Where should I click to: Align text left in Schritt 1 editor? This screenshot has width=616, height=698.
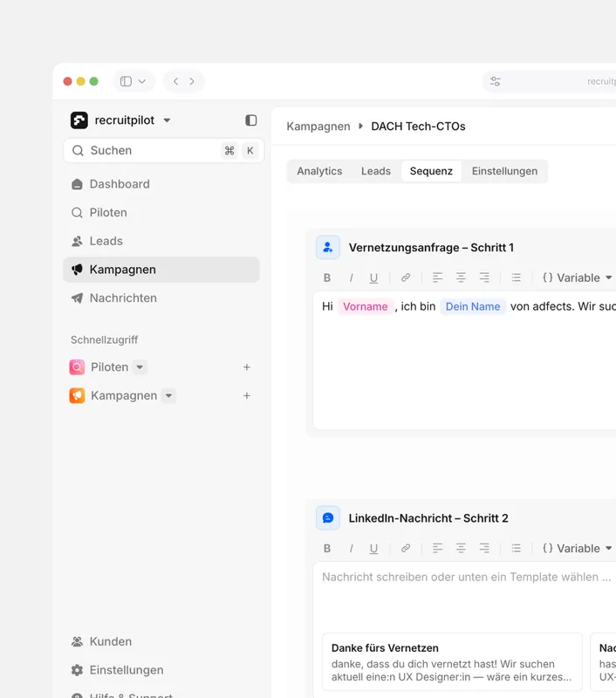click(437, 277)
